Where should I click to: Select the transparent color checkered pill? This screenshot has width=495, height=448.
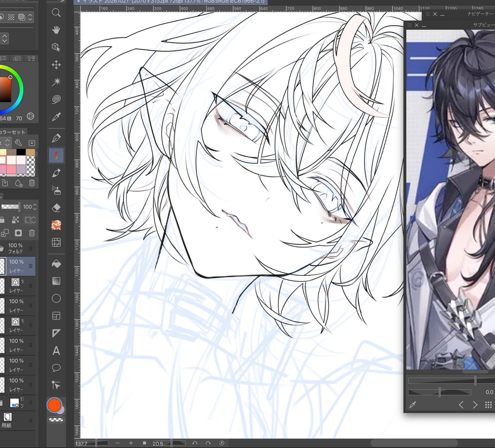click(x=56, y=420)
